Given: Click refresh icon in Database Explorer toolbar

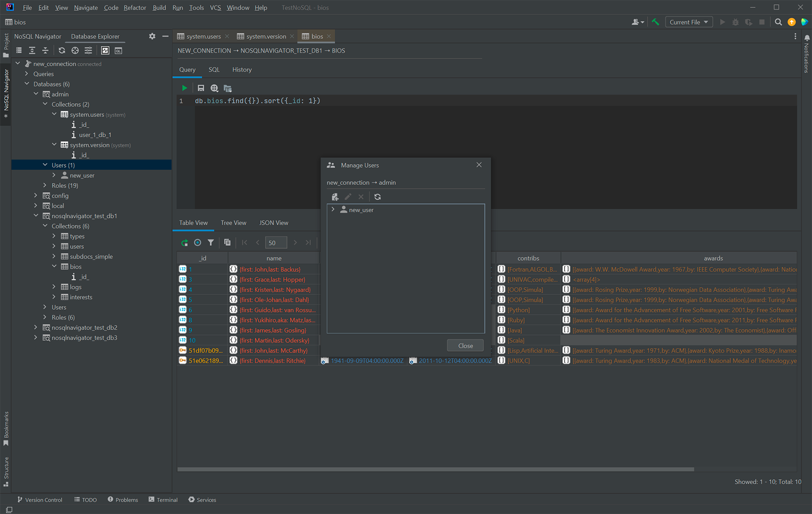Looking at the screenshot, I should click(x=62, y=50).
